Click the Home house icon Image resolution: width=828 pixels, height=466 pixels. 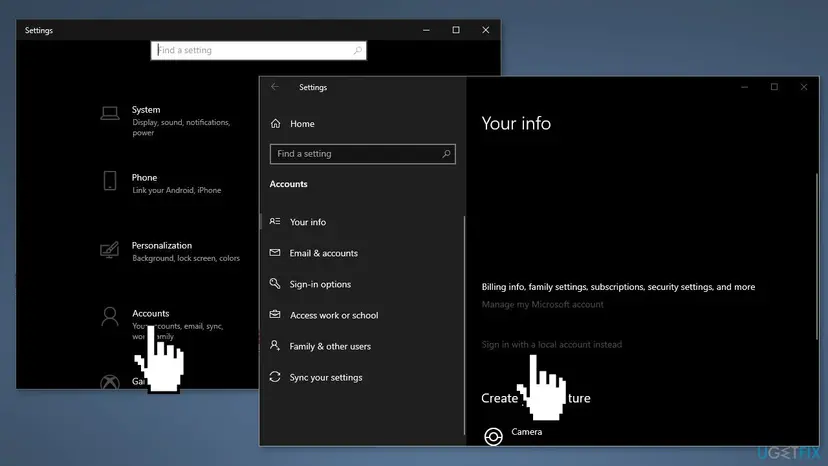coord(276,124)
